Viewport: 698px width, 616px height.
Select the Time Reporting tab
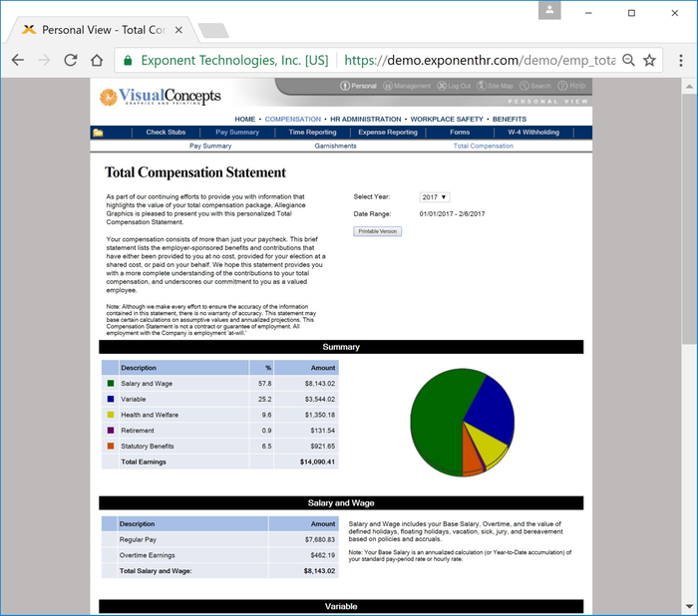312,133
